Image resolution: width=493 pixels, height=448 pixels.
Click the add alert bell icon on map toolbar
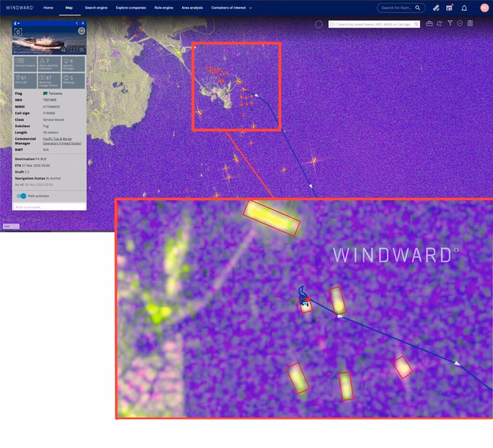click(x=440, y=23)
